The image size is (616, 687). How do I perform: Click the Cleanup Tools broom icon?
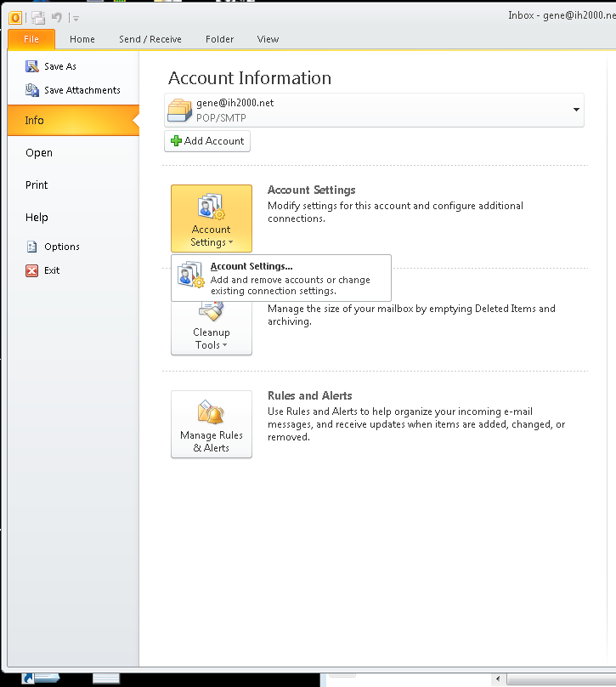212,311
